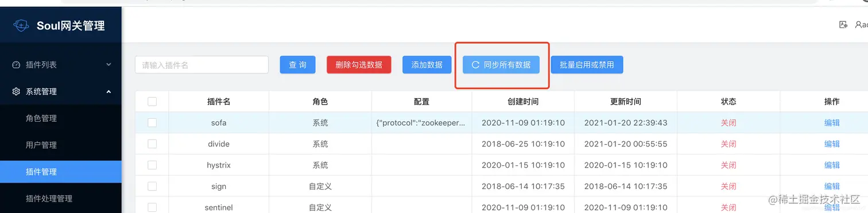Click the 创建时间 column header
Viewport: 868px width, 213px height.
[x=523, y=102]
